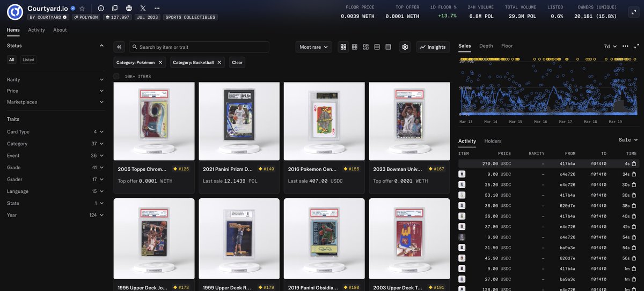Remove the Category: Pokémon filter
The height and width of the screenshot is (291, 644).
coord(160,63)
